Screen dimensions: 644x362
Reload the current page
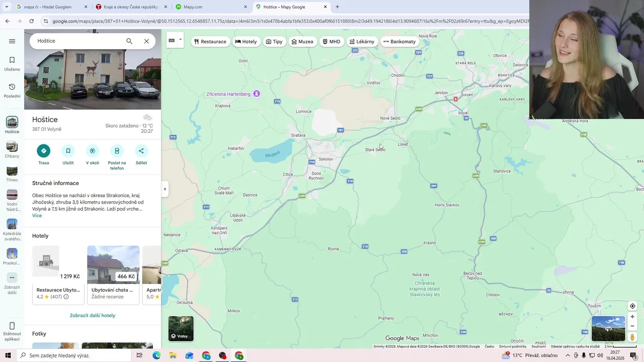(31, 21)
